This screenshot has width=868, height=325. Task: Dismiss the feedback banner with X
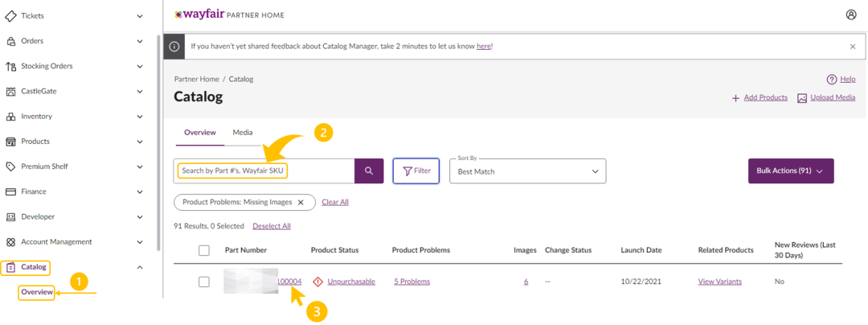pos(853,47)
